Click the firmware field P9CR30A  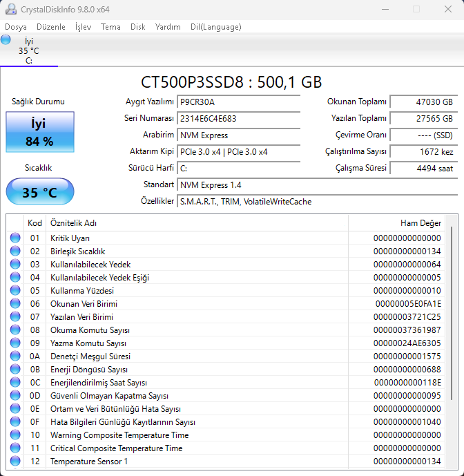238,102
